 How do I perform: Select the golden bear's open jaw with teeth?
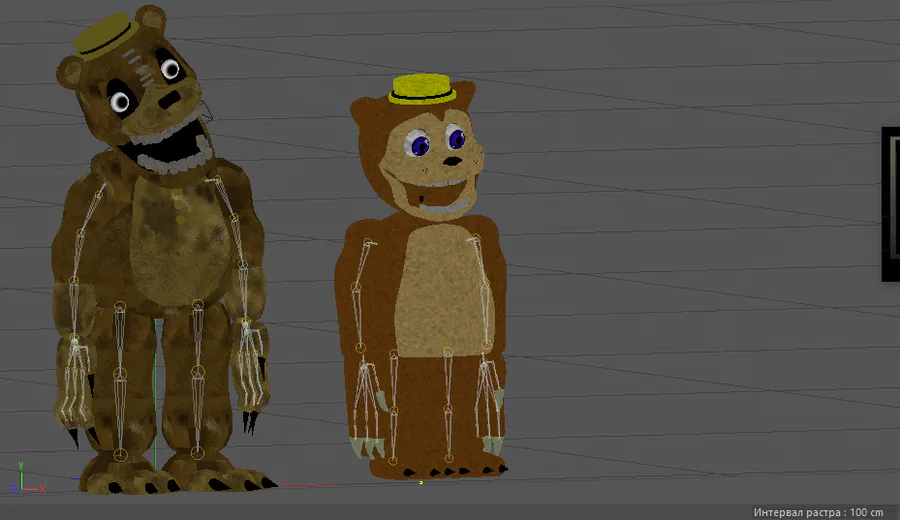[x=166, y=148]
